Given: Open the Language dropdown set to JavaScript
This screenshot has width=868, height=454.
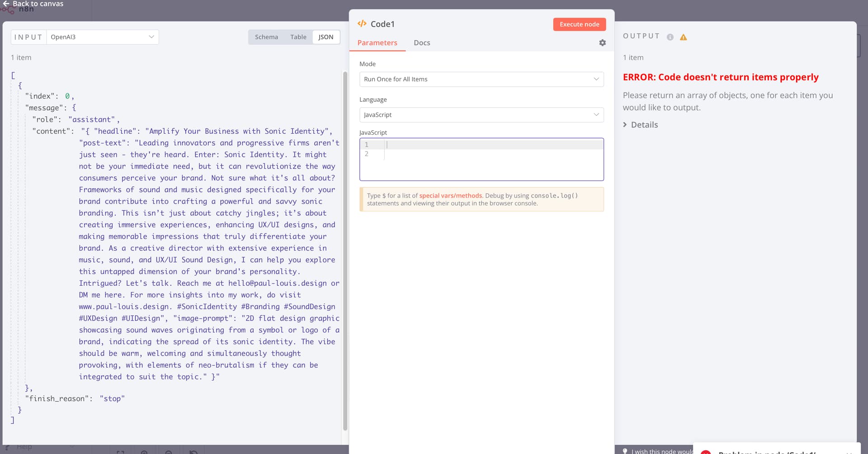Looking at the screenshot, I should (481, 115).
